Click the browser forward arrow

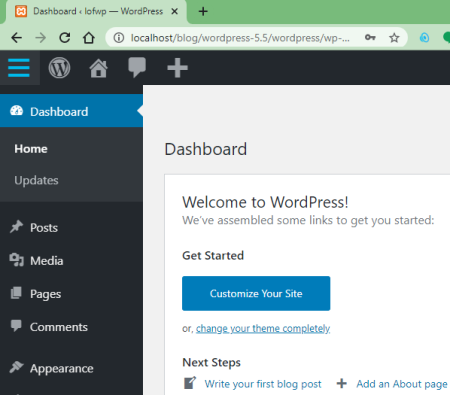click(x=41, y=38)
